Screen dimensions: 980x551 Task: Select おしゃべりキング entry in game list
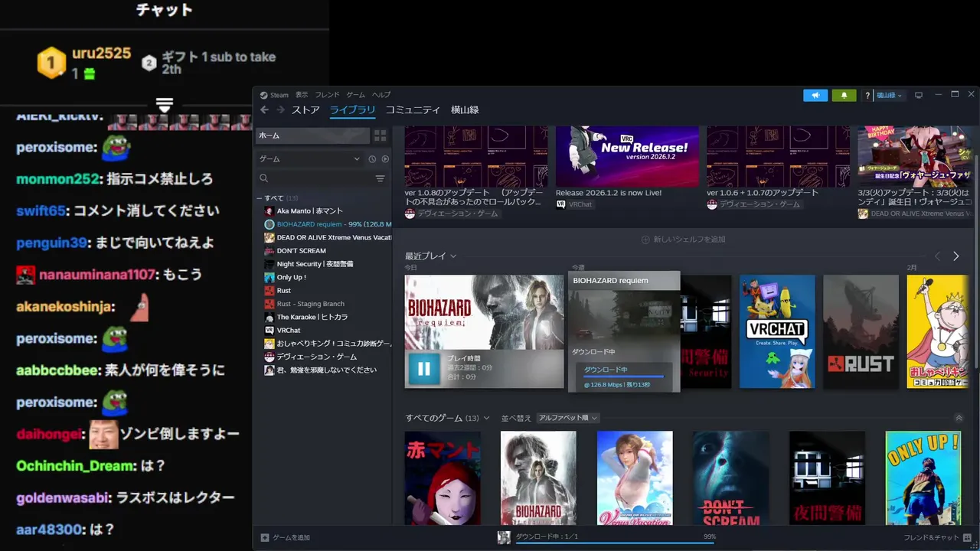tap(328, 344)
